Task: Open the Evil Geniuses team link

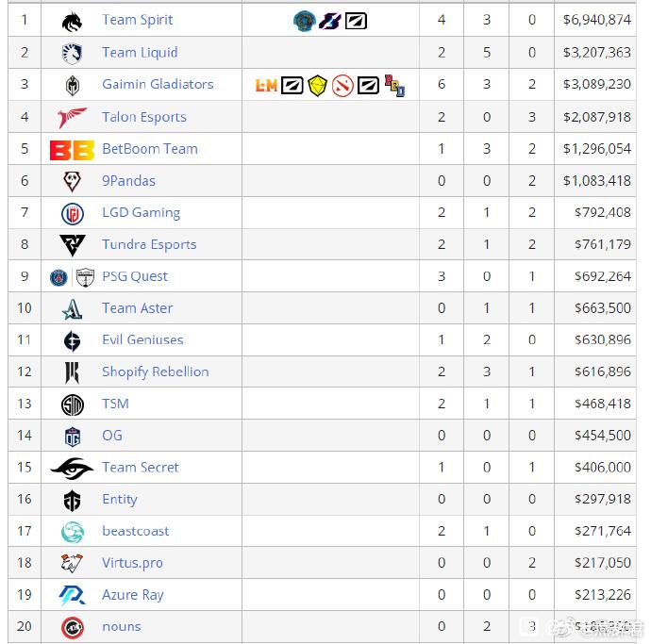Action: point(142,339)
